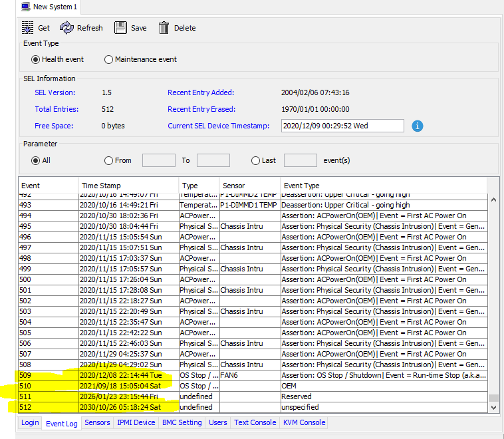This screenshot has height=439, width=504.
Task: Select event row 500
Action: coord(253,279)
